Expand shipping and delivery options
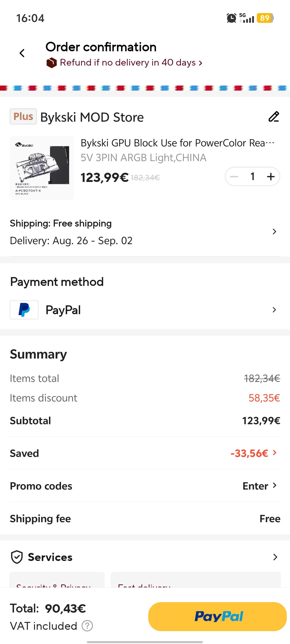Image resolution: width=290 pixels, height=644 pixels. (x=274, y=232)
